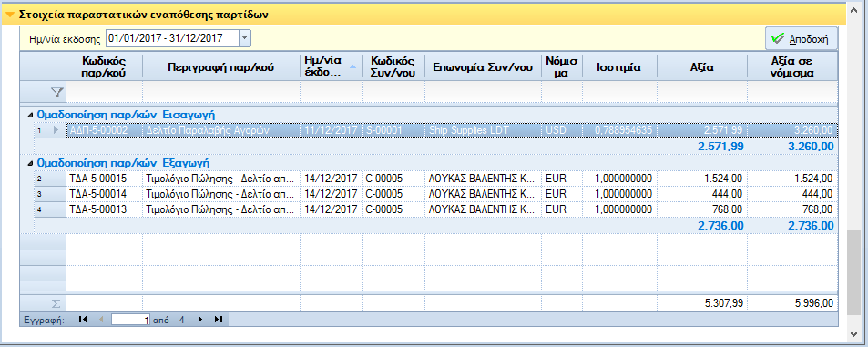Go to the previous record with the navigator arrow
The image size is (868, 347).
[101, 320]
